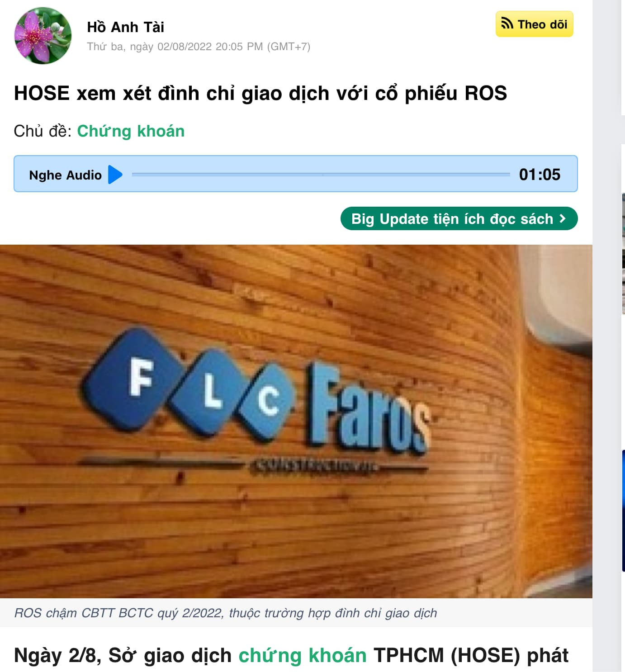Open Hồ Anh Tài author profile name

pos(125,27)
